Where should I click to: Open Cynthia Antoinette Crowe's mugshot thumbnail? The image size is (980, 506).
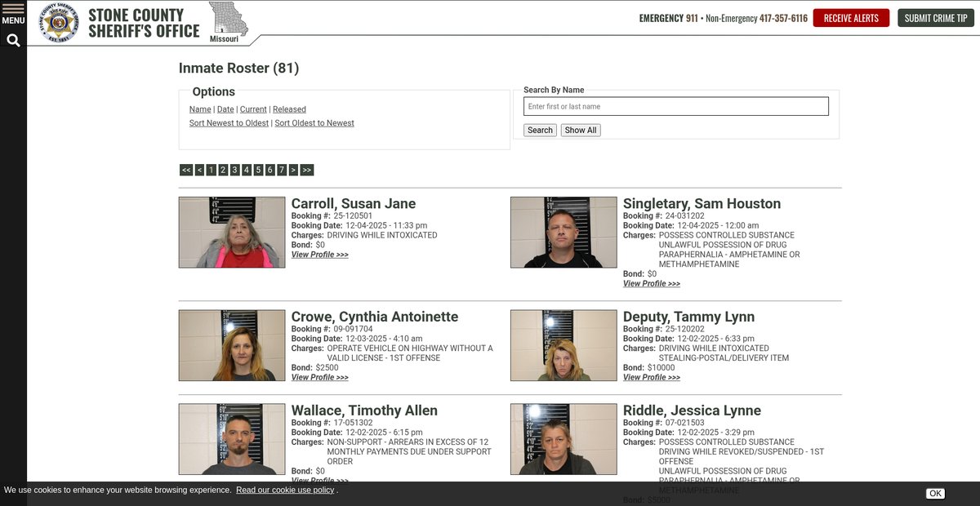point(232,345)
